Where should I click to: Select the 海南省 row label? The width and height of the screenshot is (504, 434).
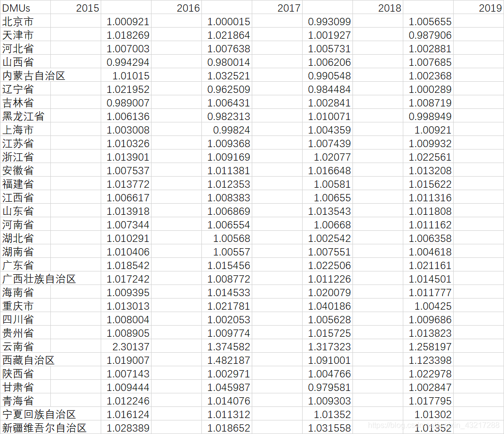[x=25, y=292]
